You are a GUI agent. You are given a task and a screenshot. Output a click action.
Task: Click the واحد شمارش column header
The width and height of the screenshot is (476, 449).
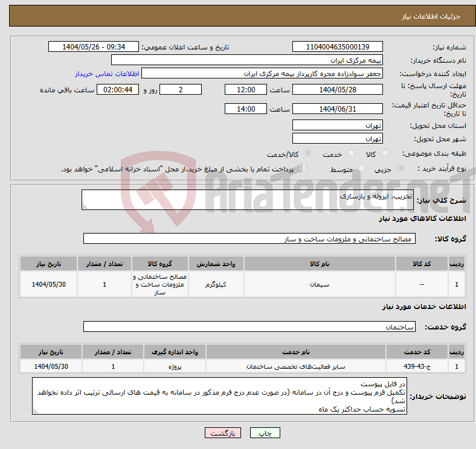(x=216, y=264)
